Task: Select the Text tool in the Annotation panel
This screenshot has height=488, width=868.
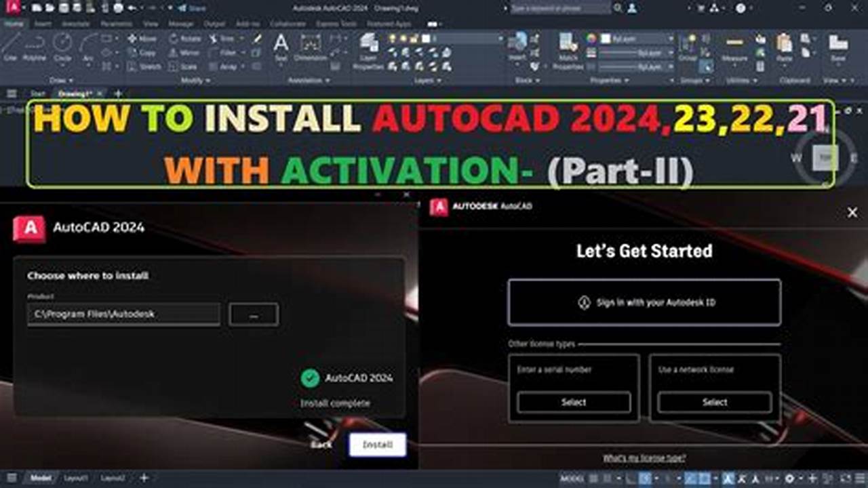Action: tap(280, 44)
